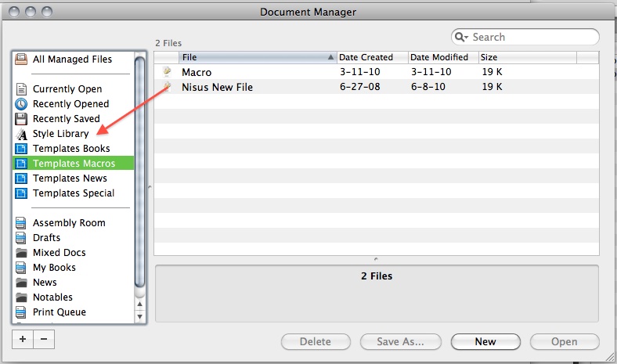This screenshot has height=364, width=617.
Task: Select the Drafts collection
Action: click(73, 238)
